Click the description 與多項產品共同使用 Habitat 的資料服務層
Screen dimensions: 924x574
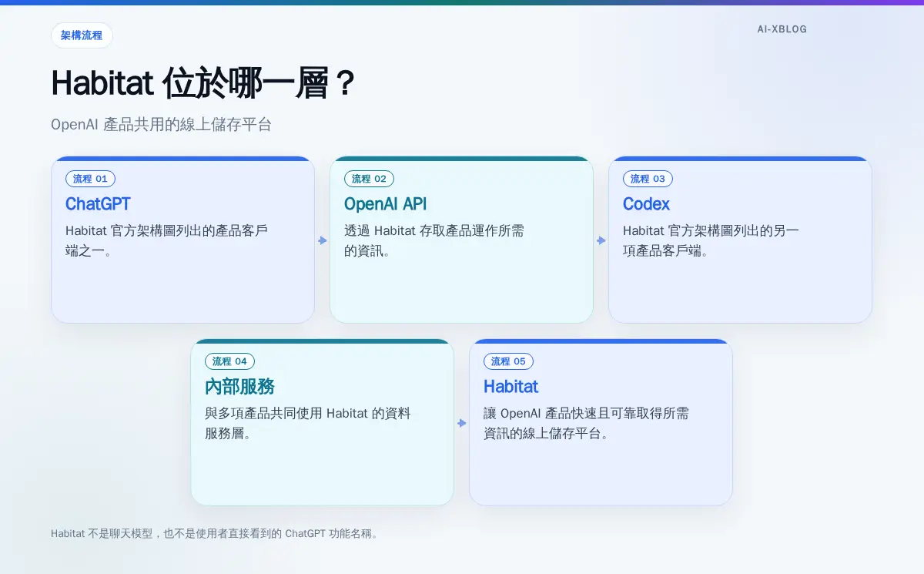point(308,423)
